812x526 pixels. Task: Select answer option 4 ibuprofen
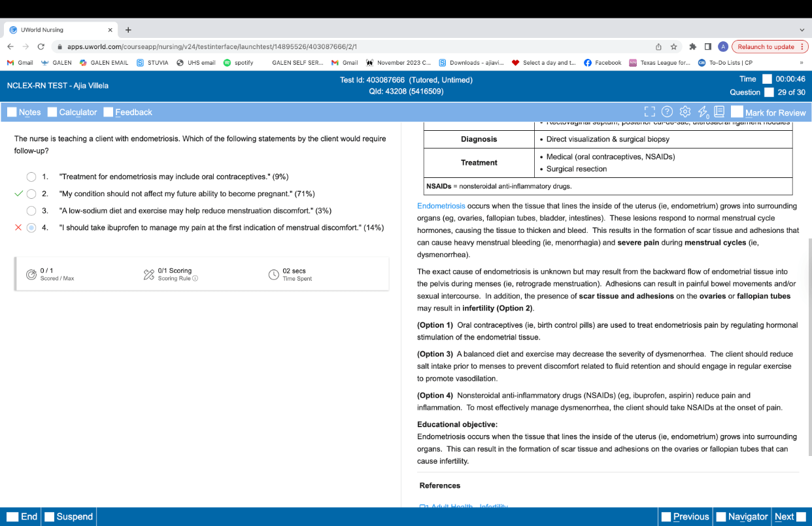(x=31, y=228)
